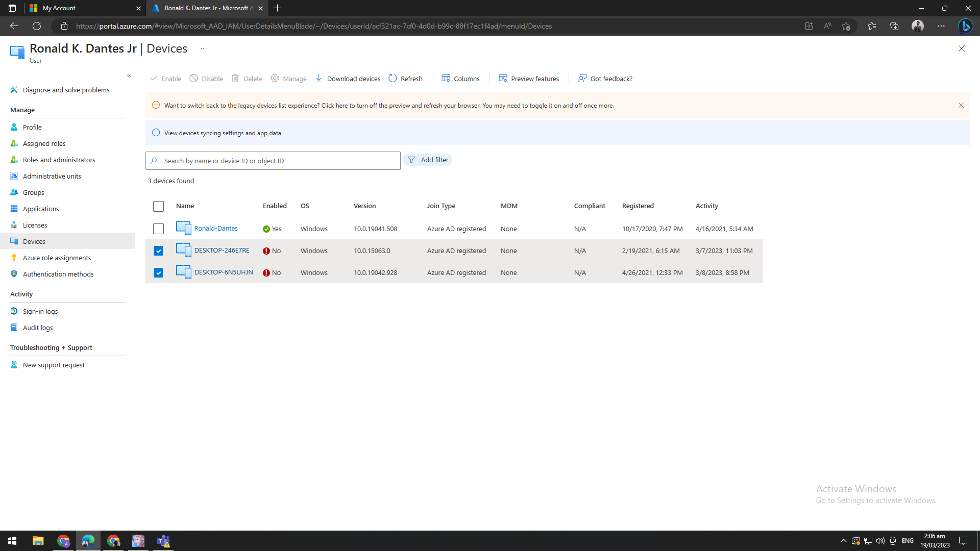Toggle the select-all devices header checkbox
The image size is (980, 551).
pyautogui.click(x=158, y=206)
